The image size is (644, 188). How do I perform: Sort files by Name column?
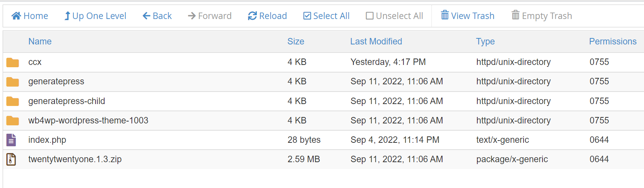(x=40, y=41)
